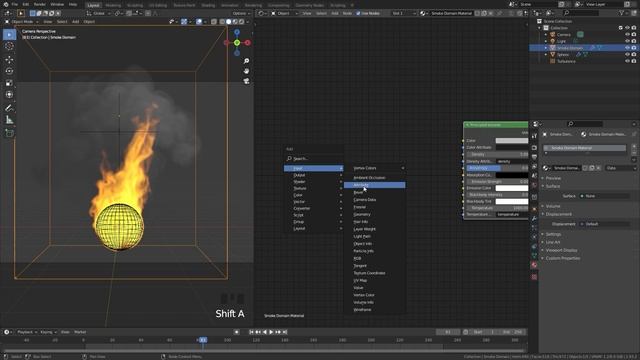Toggle Collection exclude checkbox in outliner
Viewport: 640px width, 360px height.
[621, 28]
